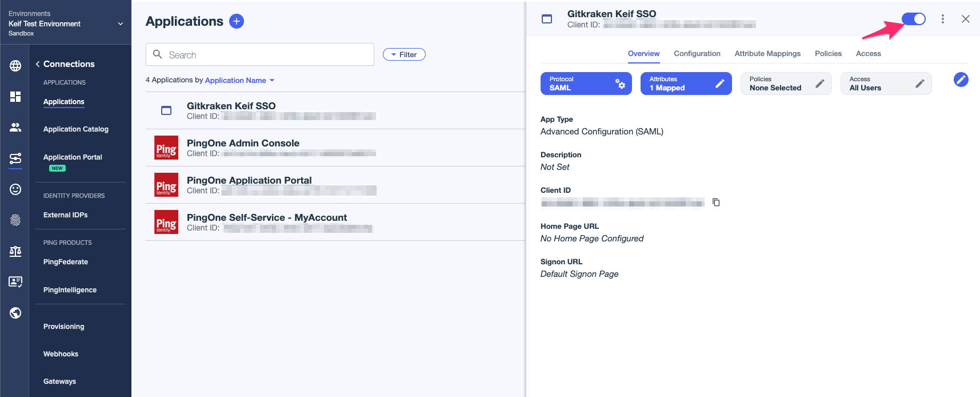Click the balance scale icon in the left rail
Viewport: 980px width, 397px height.
coord(15,251)
